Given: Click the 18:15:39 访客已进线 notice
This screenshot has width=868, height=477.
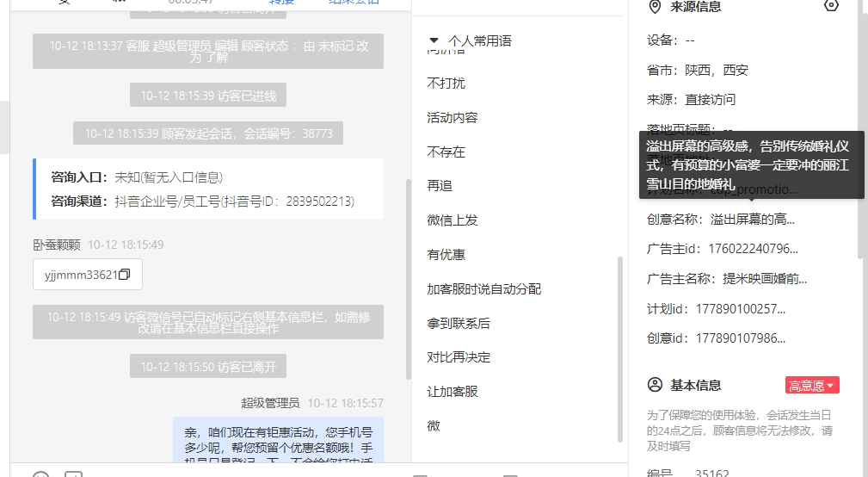Looking at the screenshot, I should click(x=208, y=96).
